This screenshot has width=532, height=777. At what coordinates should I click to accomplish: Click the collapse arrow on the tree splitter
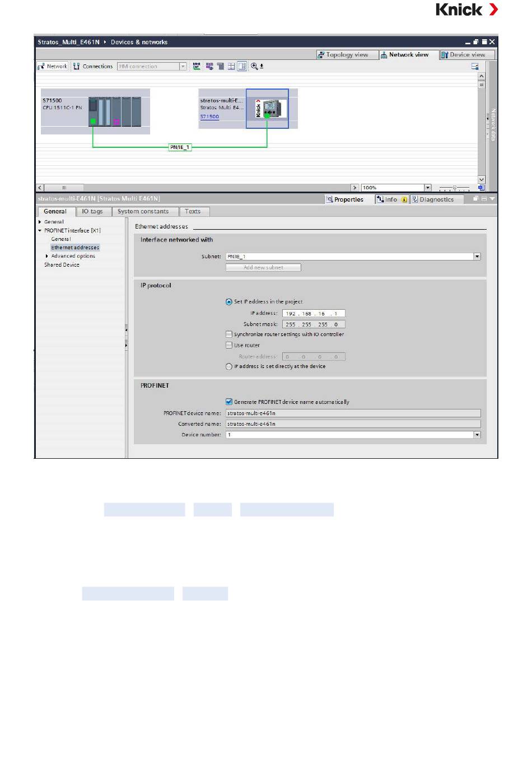tap(126, 331)
